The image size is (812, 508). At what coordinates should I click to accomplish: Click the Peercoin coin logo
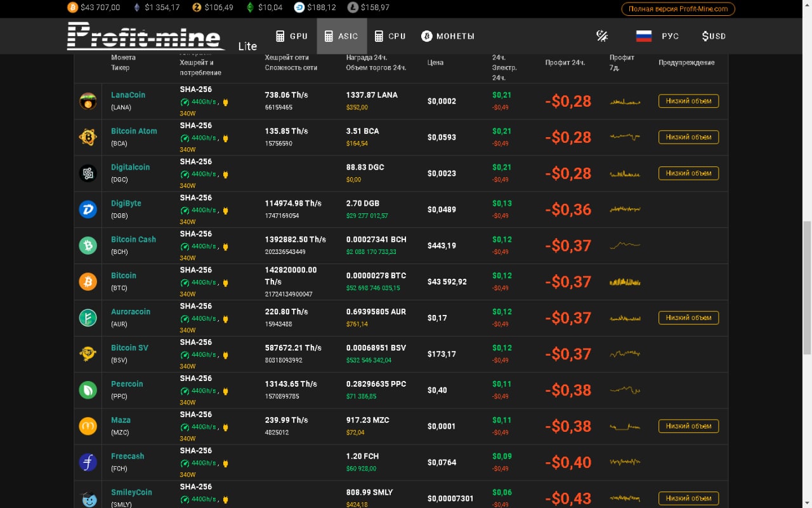pos(88,390)
